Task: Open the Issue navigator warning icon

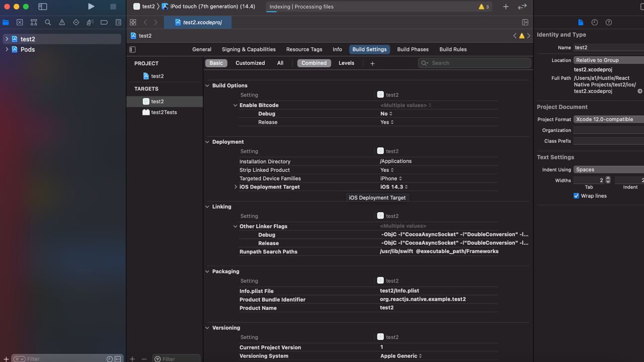Action: pyautogui.click(x=62, y=22)
